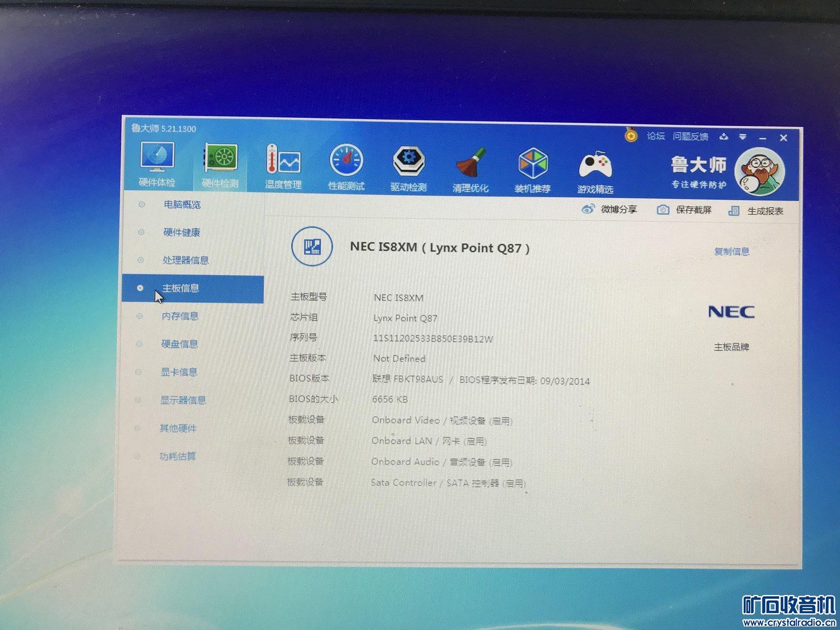Click the Onboard Video device row
Image resolution: width=840 pixels, height=630 pixels.
coord(442,420)
